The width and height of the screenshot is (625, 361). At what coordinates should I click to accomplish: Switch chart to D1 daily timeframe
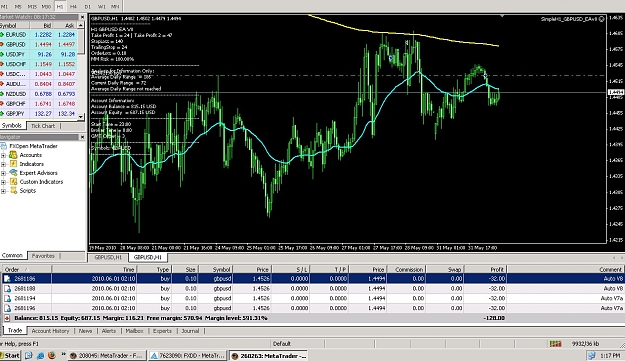(x=87, y=7)
